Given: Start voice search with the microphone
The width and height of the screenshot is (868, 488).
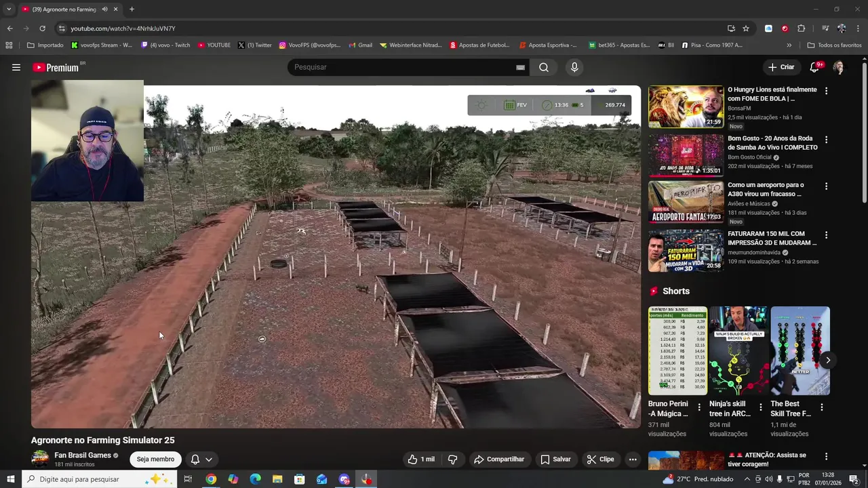Looking at the screenshot, I should coord(574,67).
